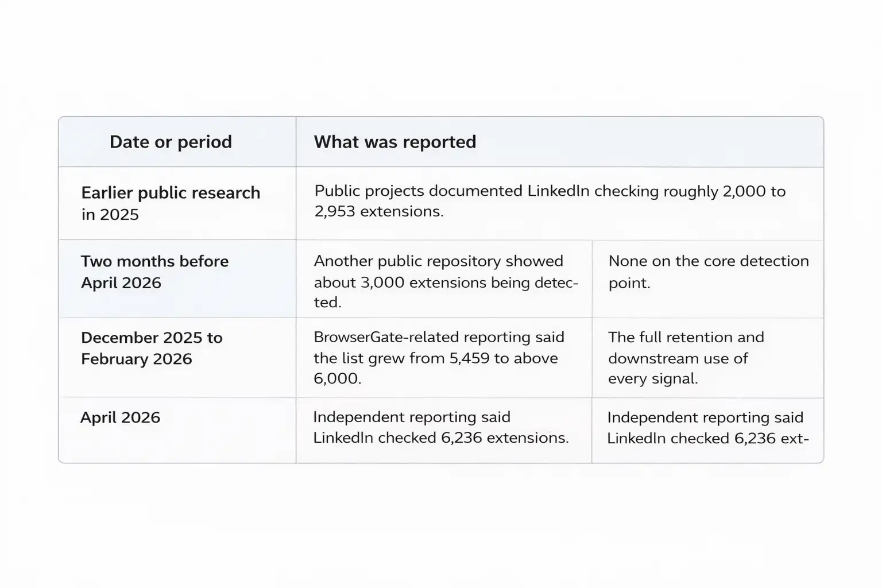Select the "None on the core detection point" cell
Image resolution: width=882 pixels, height=588 pixels.
[708, 272]
